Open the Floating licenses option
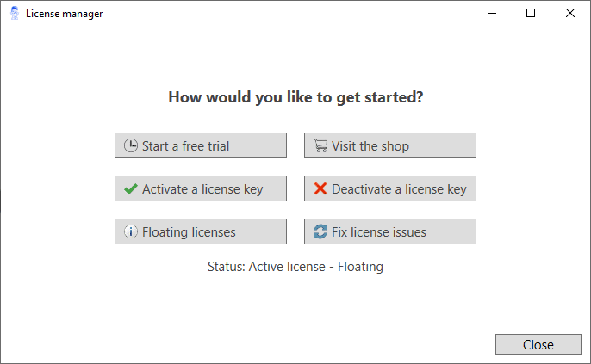 point(201,231)
